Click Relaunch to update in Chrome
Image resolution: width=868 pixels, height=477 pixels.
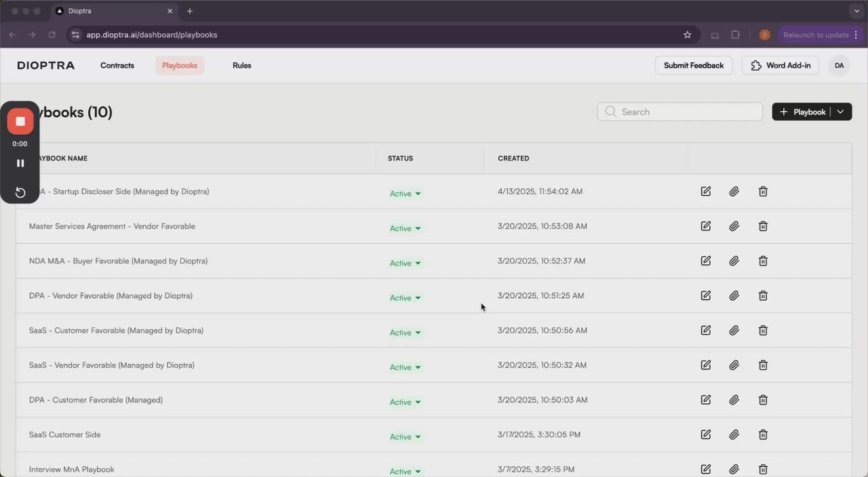[x=818, y=35]
